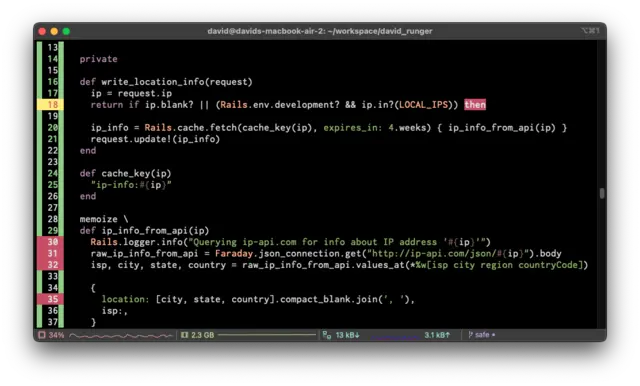
Task: Click the opening brace on line 34
Action: click(x=93, y=288)
